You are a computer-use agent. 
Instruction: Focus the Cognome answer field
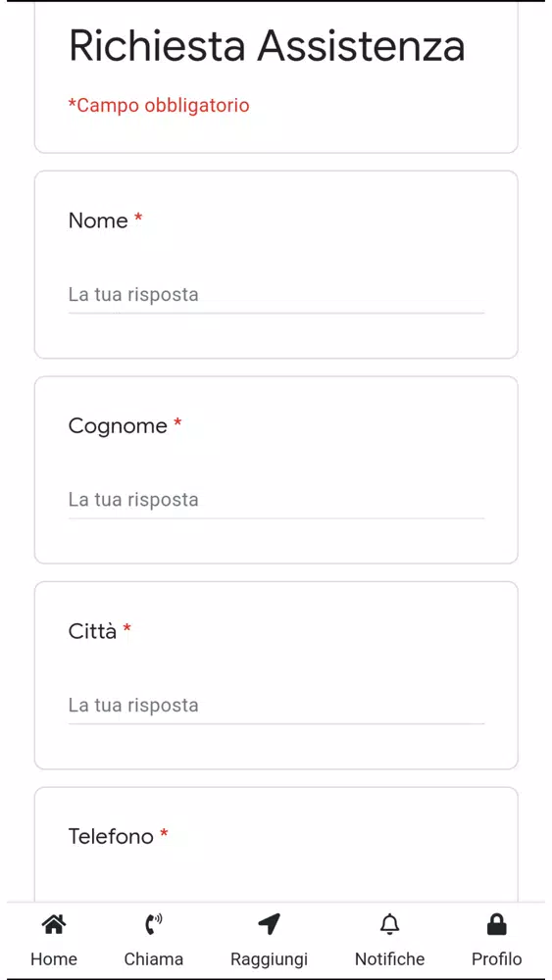pyautogui.click(x=276, y=500)
